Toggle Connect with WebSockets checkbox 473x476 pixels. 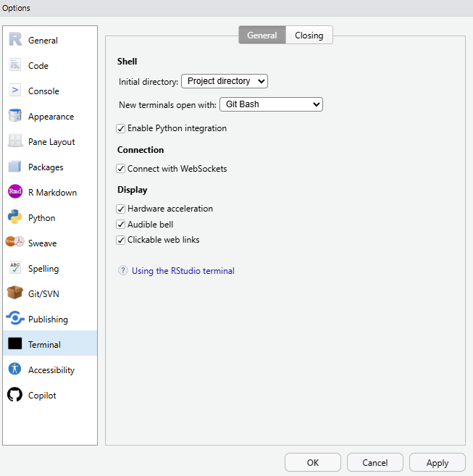coord(120,169)
